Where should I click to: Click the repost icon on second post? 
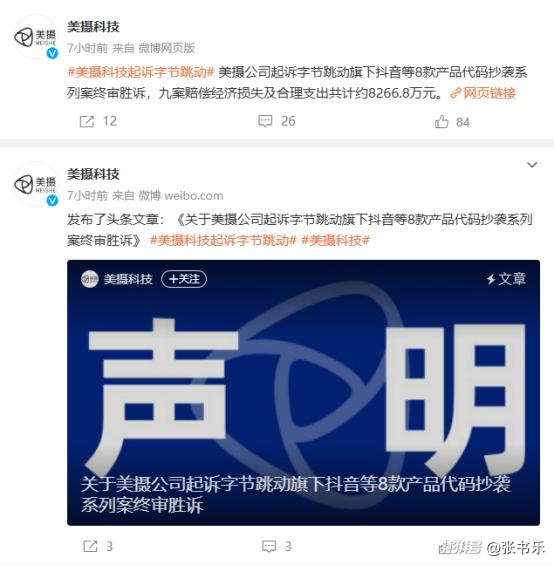(90, 546)
